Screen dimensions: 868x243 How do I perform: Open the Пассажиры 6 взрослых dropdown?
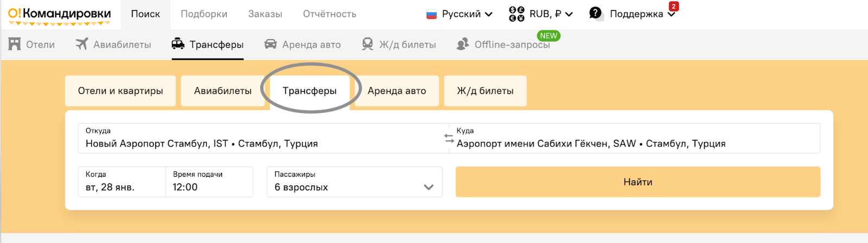click(355, 182)
